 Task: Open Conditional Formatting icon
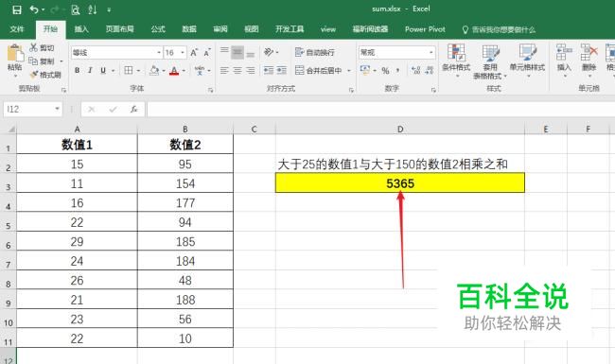[x=456, y=53]
